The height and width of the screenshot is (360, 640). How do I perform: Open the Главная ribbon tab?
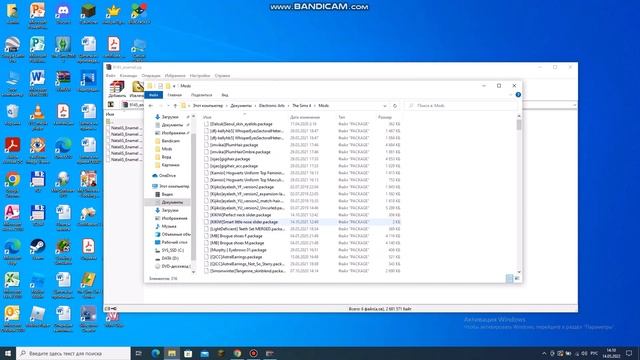click(x=174, y=95)
